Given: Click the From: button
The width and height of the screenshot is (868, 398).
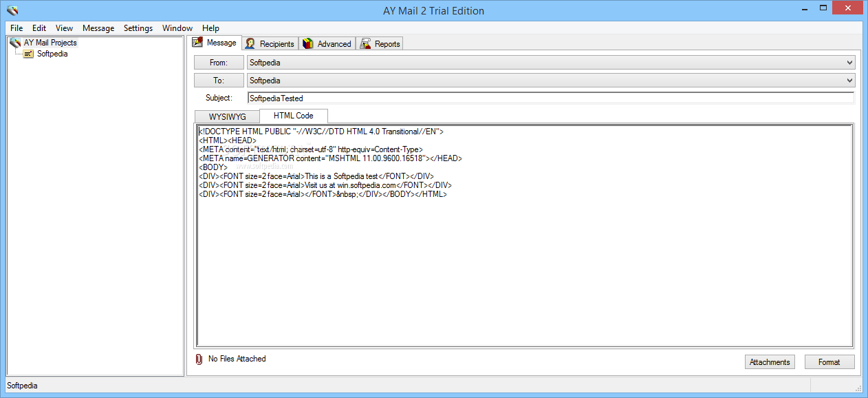Looking at the screenshot, I should 219,63.
